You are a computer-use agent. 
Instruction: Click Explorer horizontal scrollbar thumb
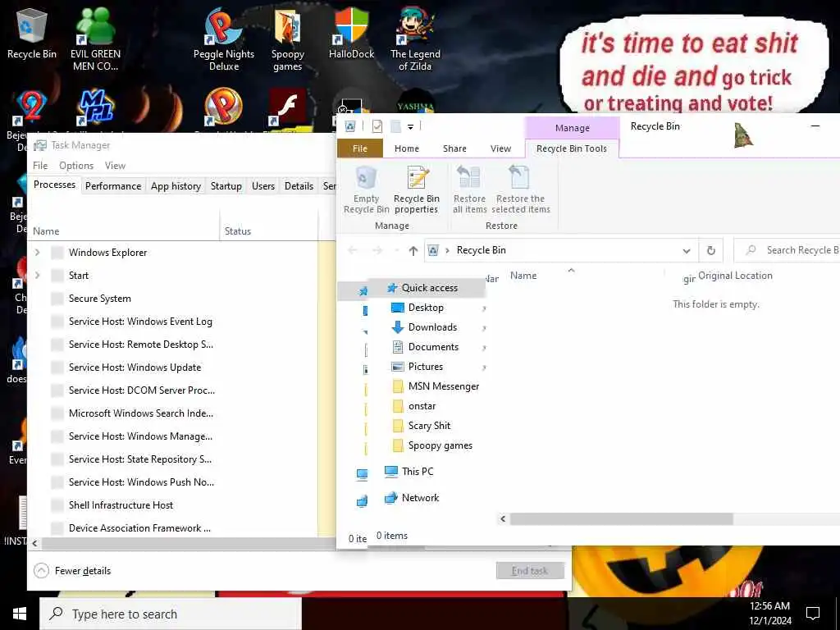coord(622,518)
